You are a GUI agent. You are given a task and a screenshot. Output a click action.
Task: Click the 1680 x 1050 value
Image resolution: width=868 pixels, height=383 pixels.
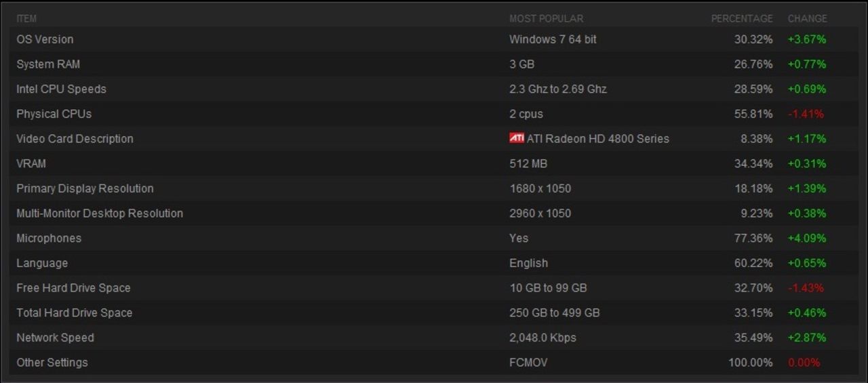click(x=540, y=188)
